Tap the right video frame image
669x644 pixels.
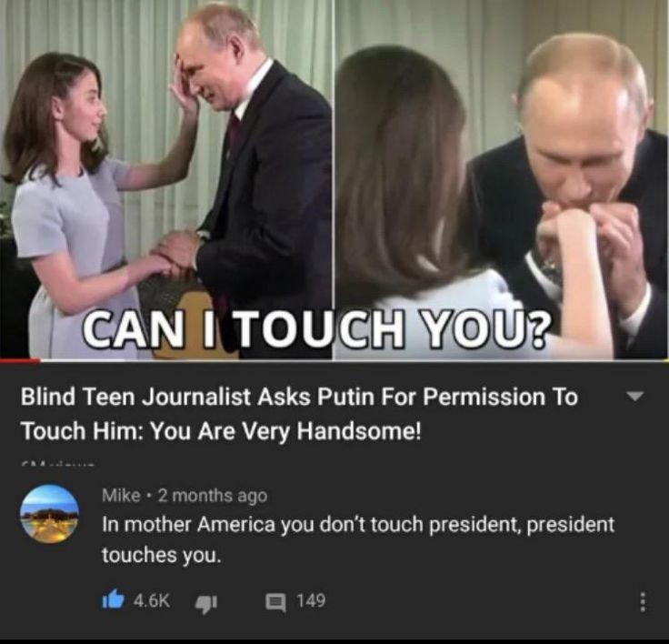pyautogui.click(x=502, y=179)
